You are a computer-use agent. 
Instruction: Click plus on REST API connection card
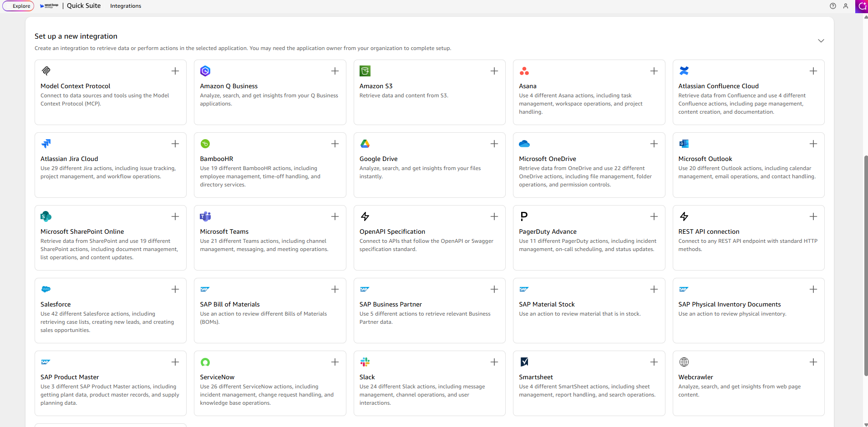click(813, 216)
